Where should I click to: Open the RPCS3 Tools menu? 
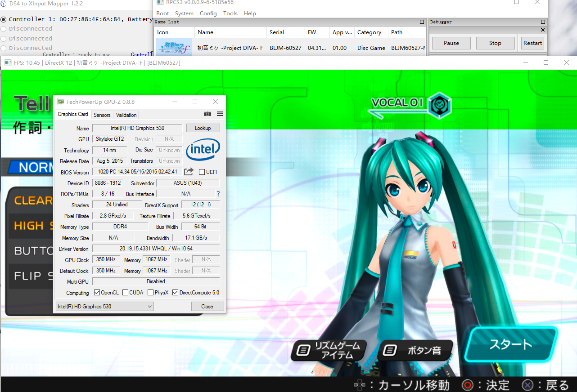(x=230, y=13)
